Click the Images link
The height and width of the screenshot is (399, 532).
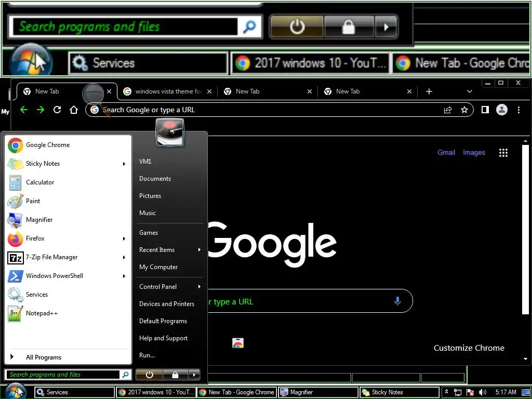tap(474, 153)
